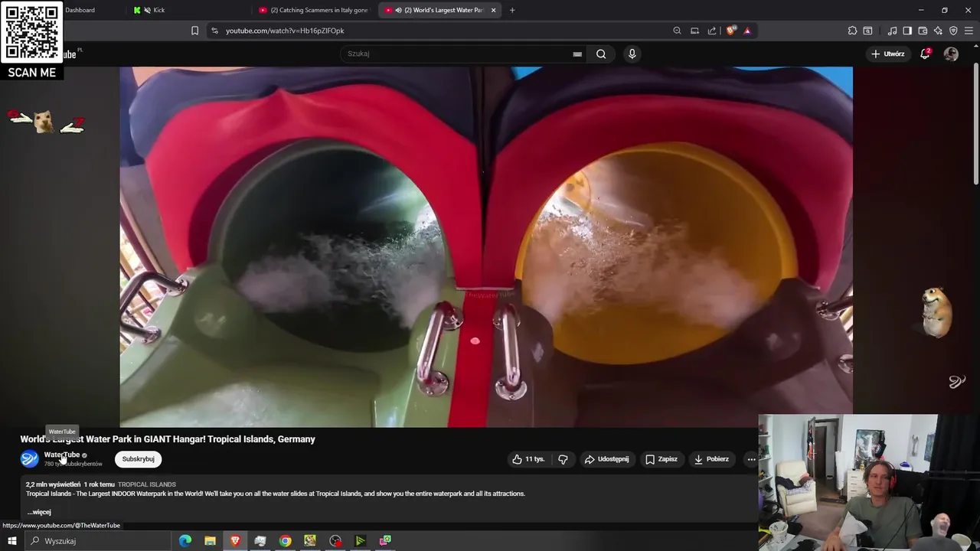Screen dimensions: 980x551
Task: Click the picture-in-picture icon in the address bar
Action: 694,31
